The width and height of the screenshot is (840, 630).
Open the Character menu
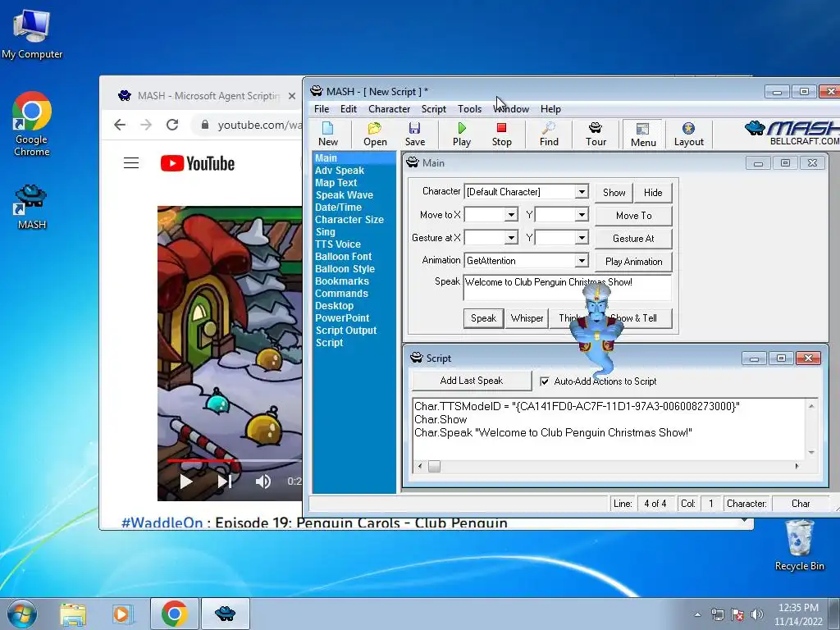coord(389,109)
